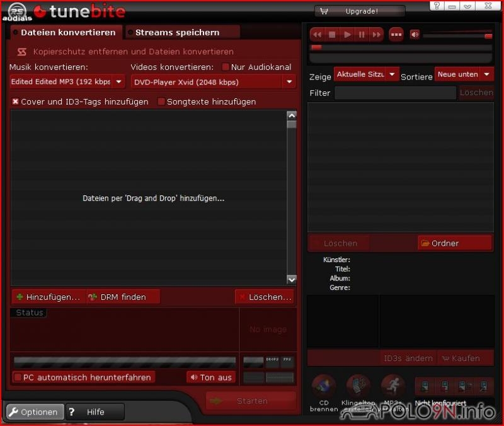This screenshot has height=426, width=504.
Task: Open the Klingelton erstellen icon
Action: point(358,386)
